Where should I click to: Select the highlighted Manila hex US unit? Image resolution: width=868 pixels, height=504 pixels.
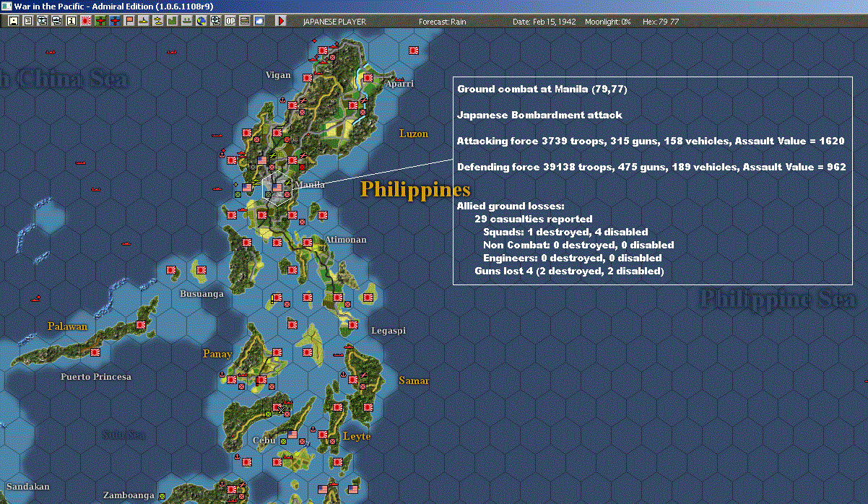[x=277, y=187]
